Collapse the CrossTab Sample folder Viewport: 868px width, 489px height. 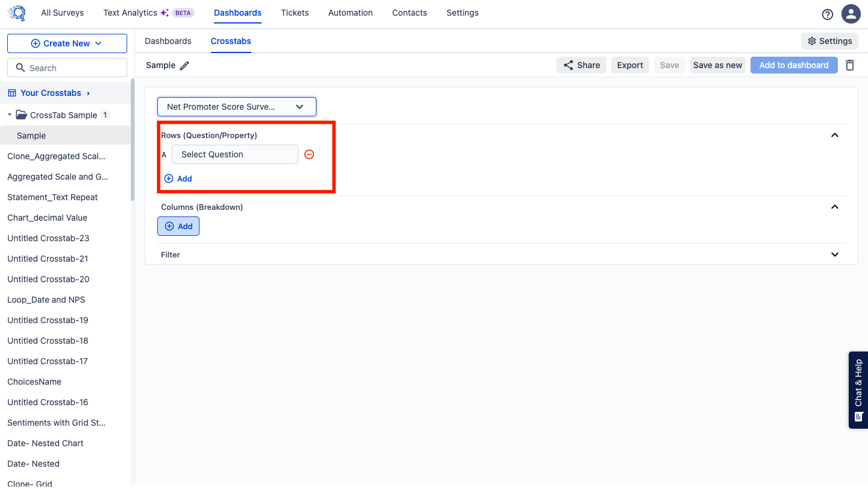10,115
